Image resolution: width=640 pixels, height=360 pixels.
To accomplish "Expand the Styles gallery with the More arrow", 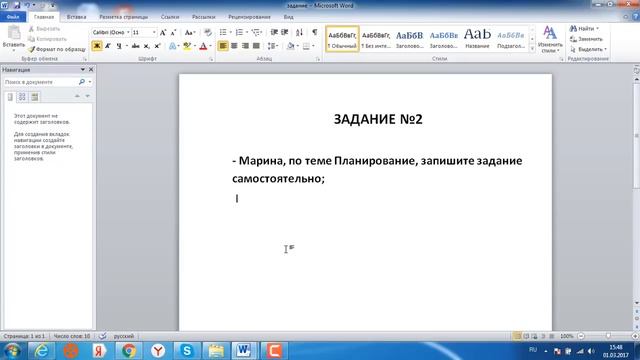I will pyautogui.click(x=532, y=49).
